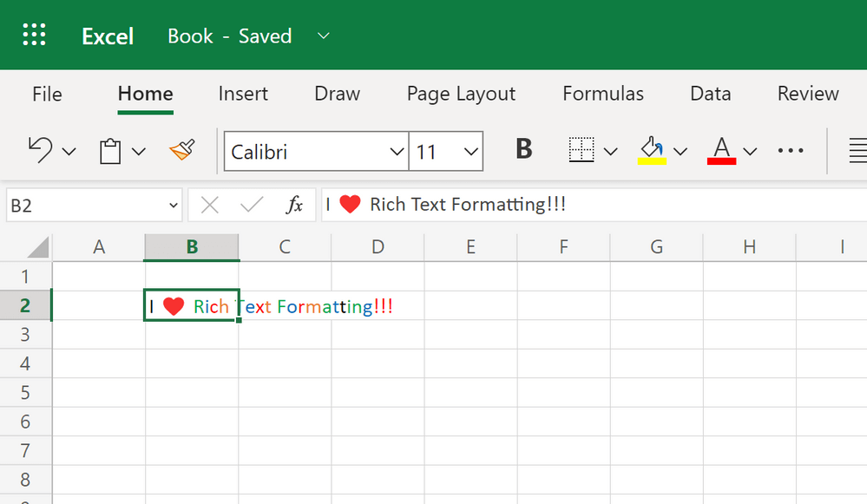Apply cell borders icon
867x504 pixels.
[581, 150]
